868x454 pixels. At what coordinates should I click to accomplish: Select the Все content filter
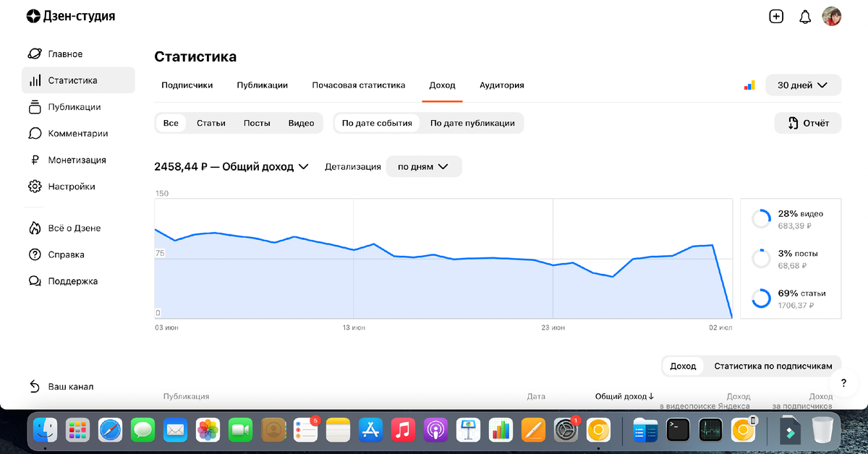click(x=171, y=123)
